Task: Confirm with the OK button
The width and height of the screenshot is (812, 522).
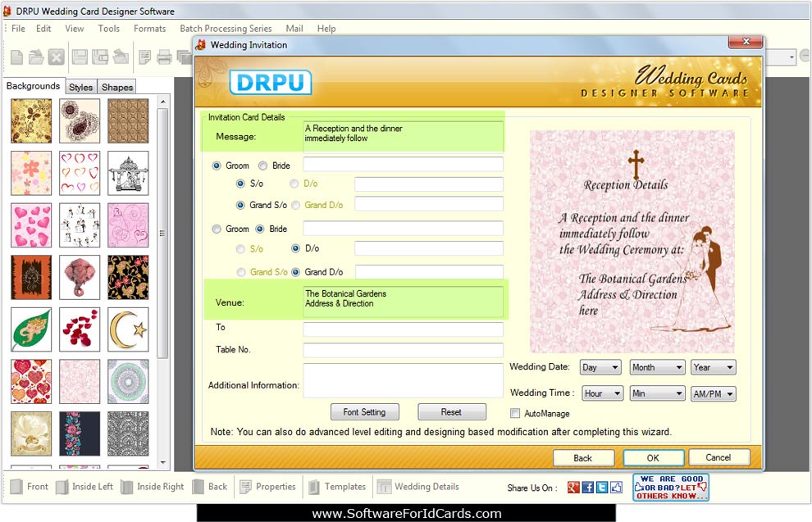Action: tap(654, 458)
